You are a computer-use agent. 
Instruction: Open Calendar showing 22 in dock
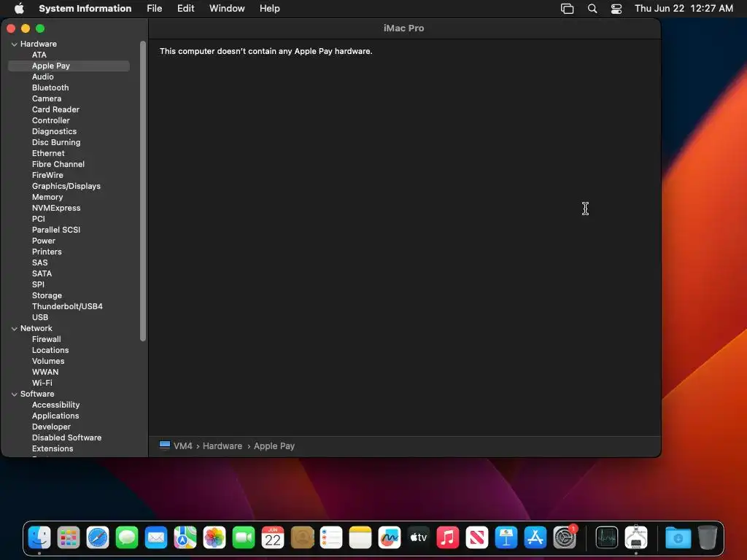273,537
